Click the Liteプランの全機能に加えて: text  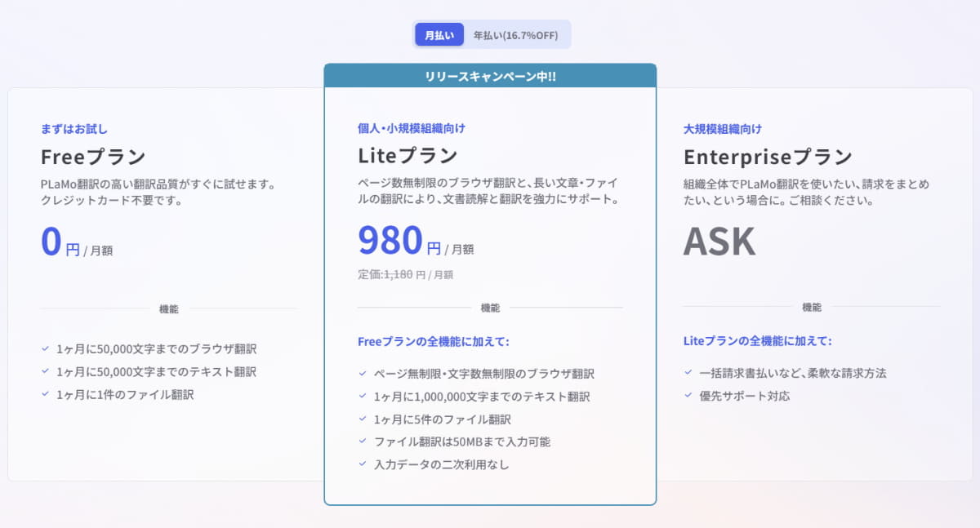click(757, 341)
